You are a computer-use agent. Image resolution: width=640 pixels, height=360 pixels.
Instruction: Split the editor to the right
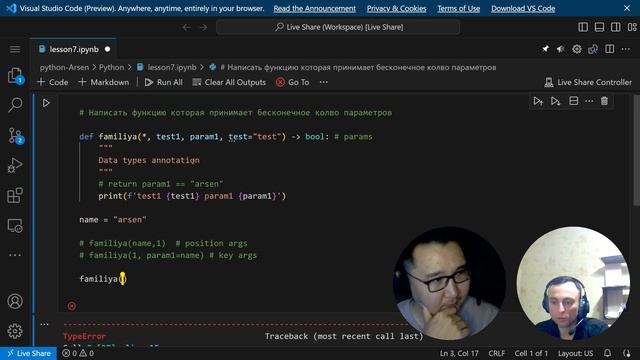[609, 49]
